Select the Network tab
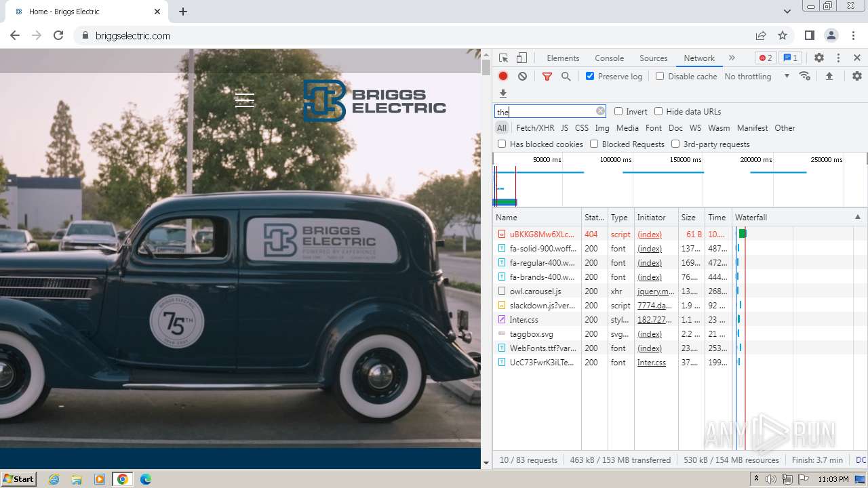Image resolution: width=868 pixels, height=488 pixels. pyautogui.click(x=699, y=58)
